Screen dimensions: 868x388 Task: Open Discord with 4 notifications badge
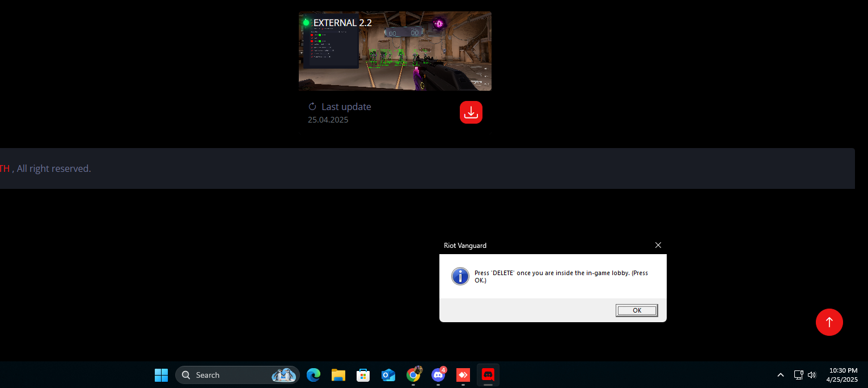438,375
